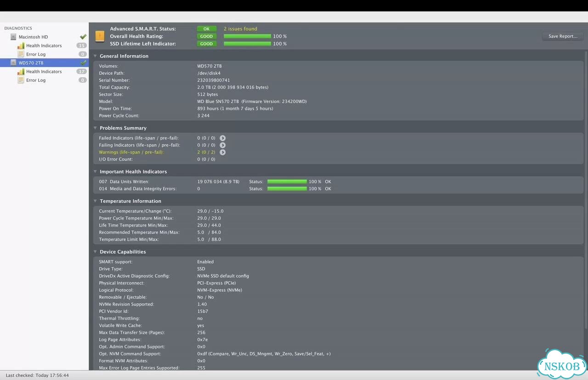Screen dimensions: 588x380
Task: Click the Last checked status bar text
Action: (x=37, y=375)
